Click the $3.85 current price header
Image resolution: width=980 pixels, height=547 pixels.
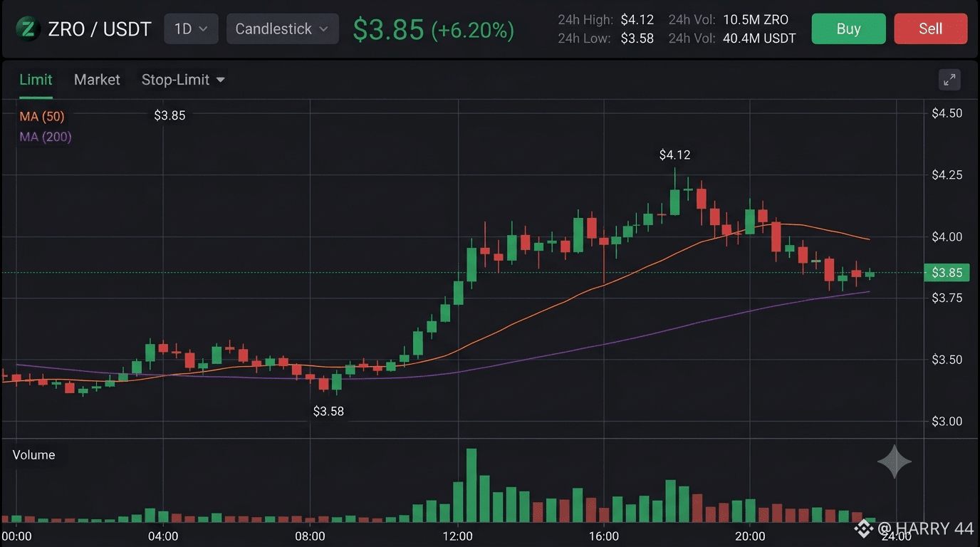click(x=389, y=29)
